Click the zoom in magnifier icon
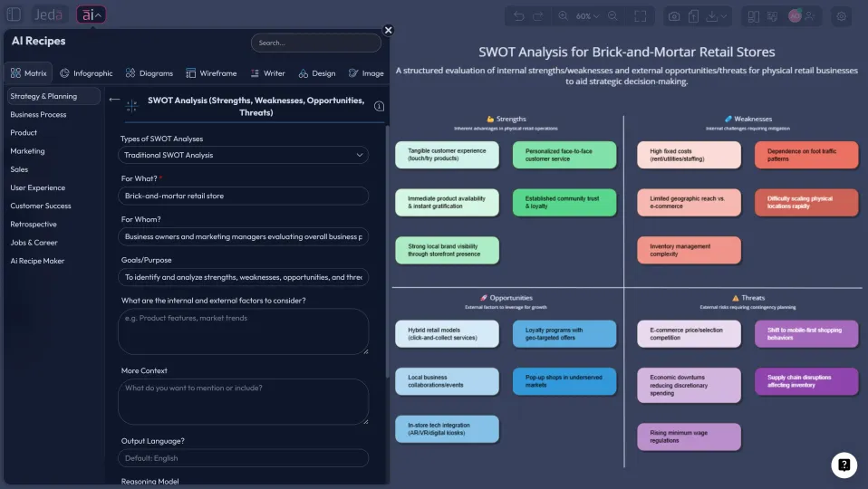Viewport: 868px width, 489px height. [x=564, y=16]
